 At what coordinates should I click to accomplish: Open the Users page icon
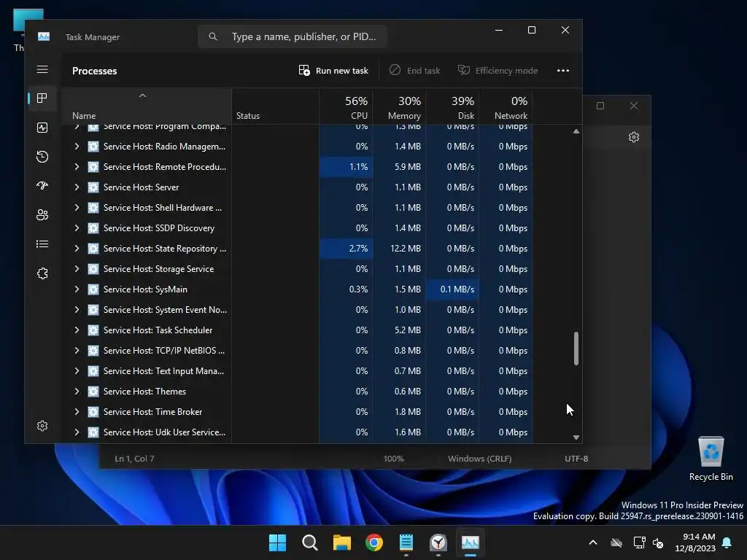pyautogui.click(x=42, y=215)
